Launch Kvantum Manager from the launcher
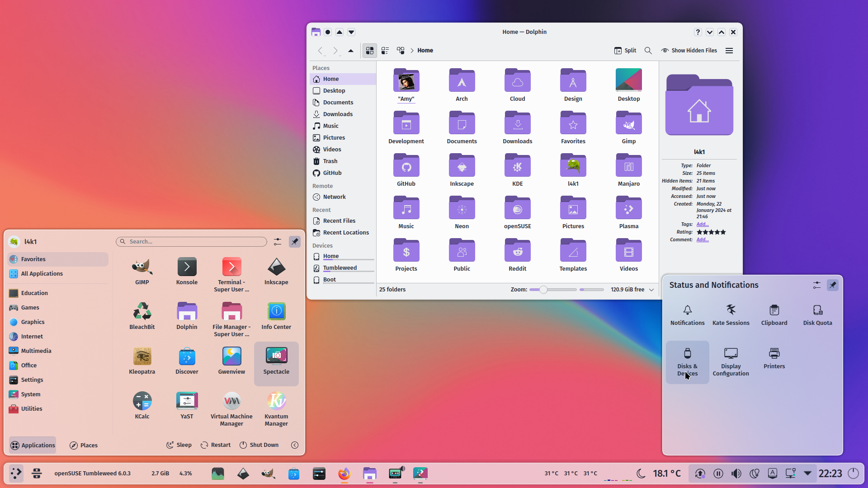Image resolution: width=868 pixels, height=488 pixels. 276,409
